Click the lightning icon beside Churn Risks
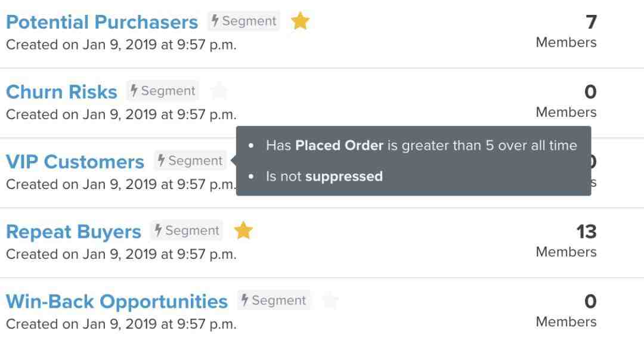 pyautogui.click(x=134, y=91)
